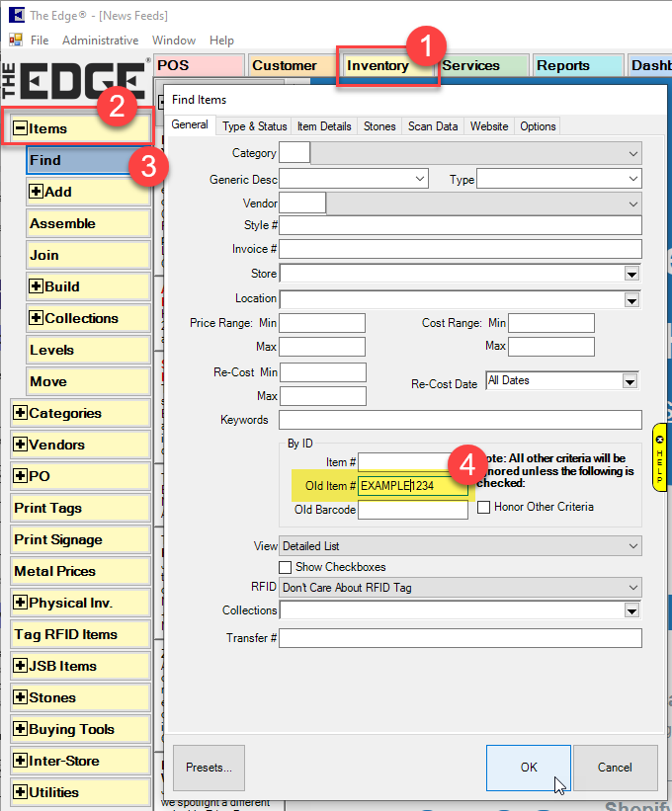Screen dimensions: 672x811
Task: Click the Old Item # input field
Action: point(412,486)
